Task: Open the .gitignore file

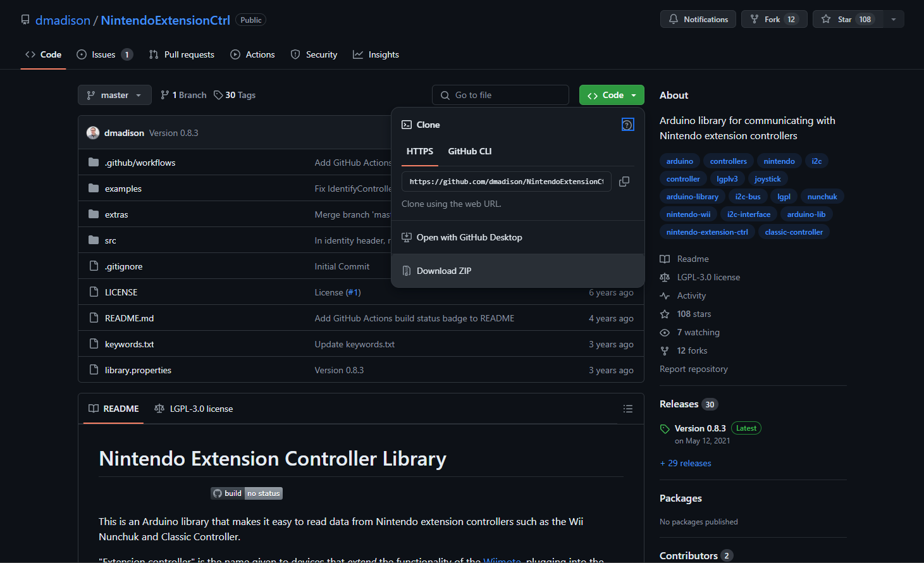Action: click(x=124, y=266)
